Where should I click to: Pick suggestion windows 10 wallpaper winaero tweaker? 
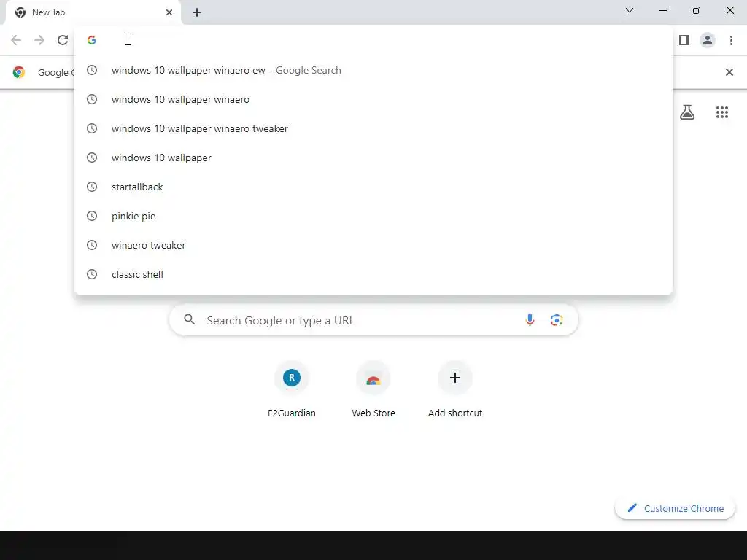click(x=373, y=128)
